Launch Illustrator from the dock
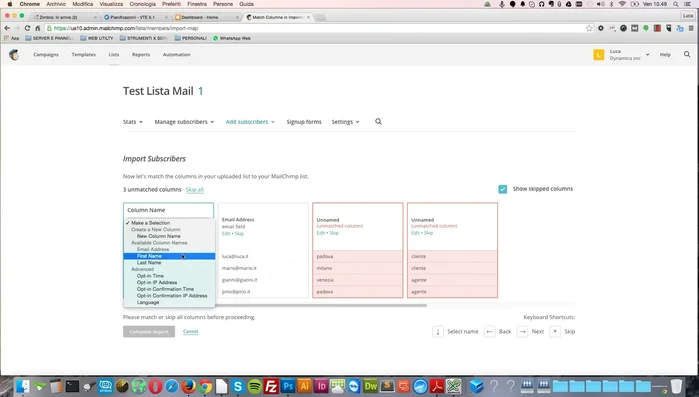 click(304, 386)
